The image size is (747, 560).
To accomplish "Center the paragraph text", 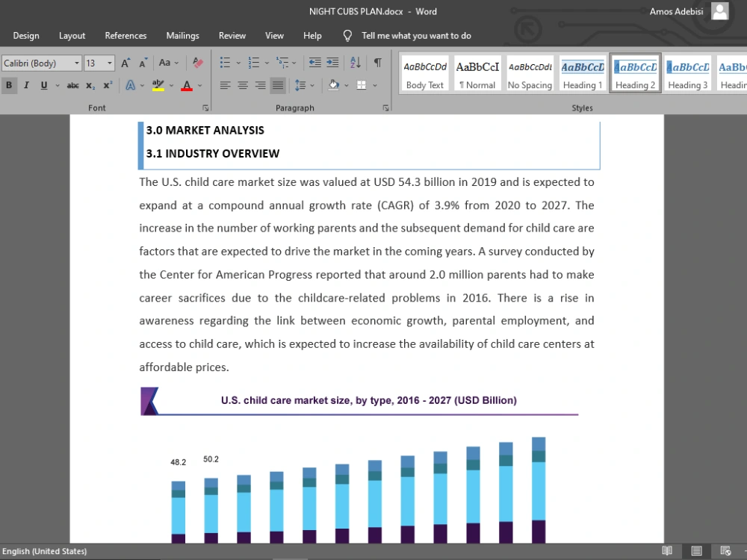I will (x=243, y=85).
